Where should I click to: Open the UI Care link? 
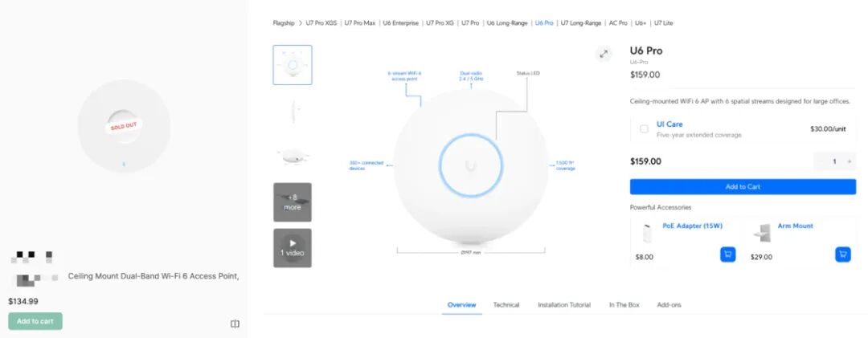point(669,124)
